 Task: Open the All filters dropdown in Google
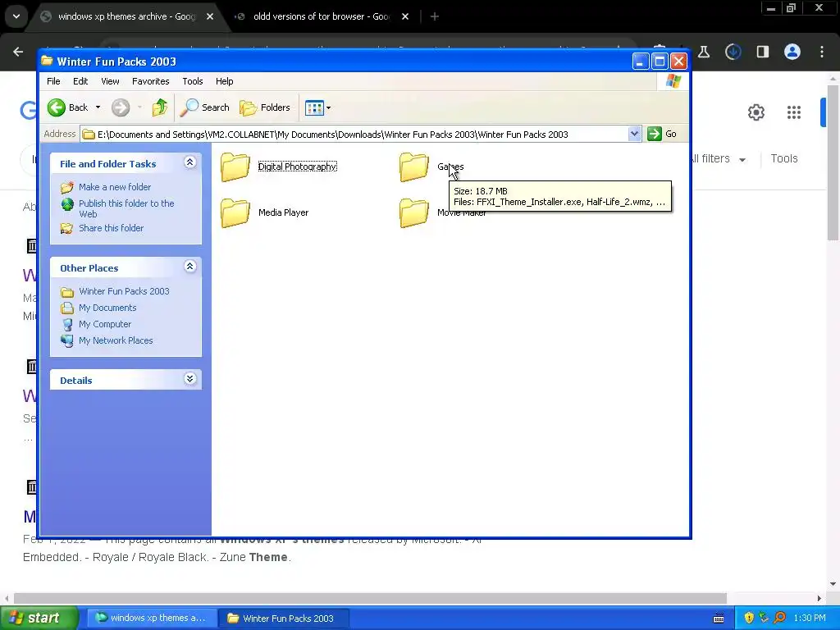coord(718,159)
